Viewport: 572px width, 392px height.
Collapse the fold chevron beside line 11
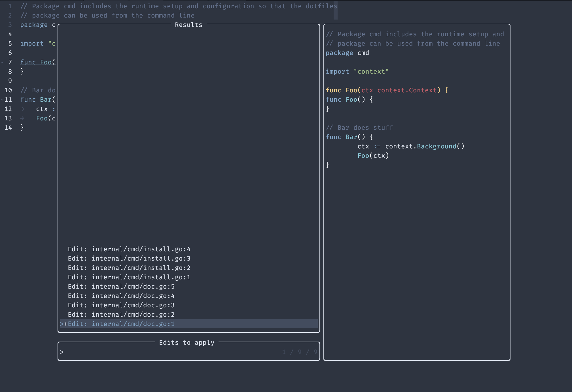point(2,99)
